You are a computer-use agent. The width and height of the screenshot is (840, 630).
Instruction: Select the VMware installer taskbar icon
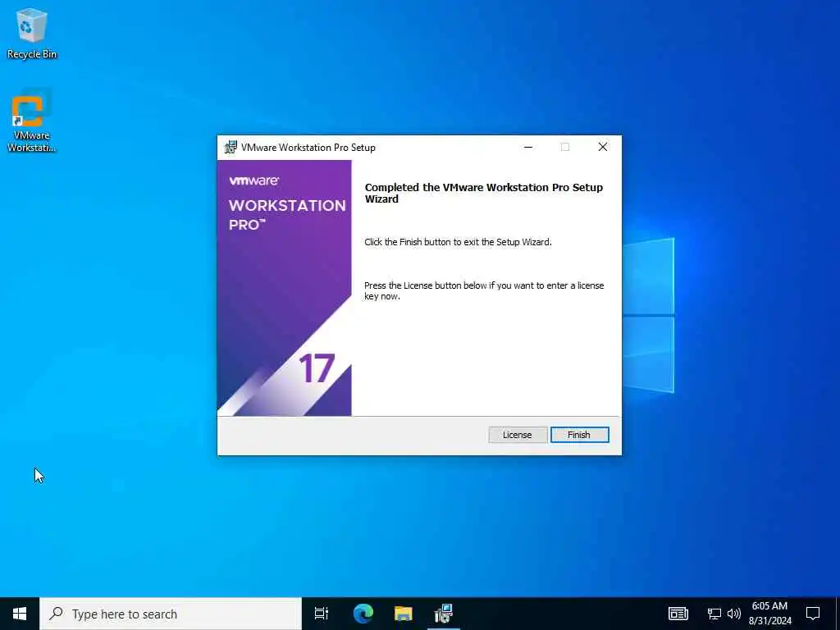coord(444,614)
